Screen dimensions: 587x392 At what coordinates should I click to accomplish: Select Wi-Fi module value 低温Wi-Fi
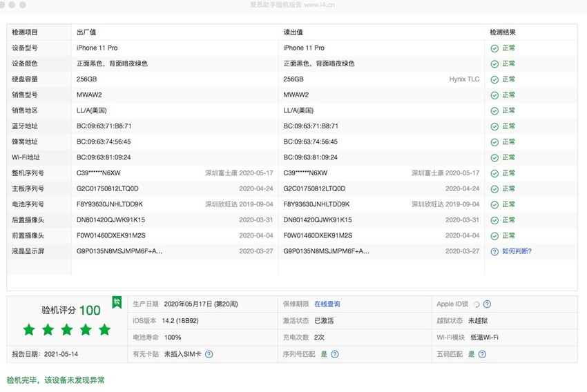(484, 337)
